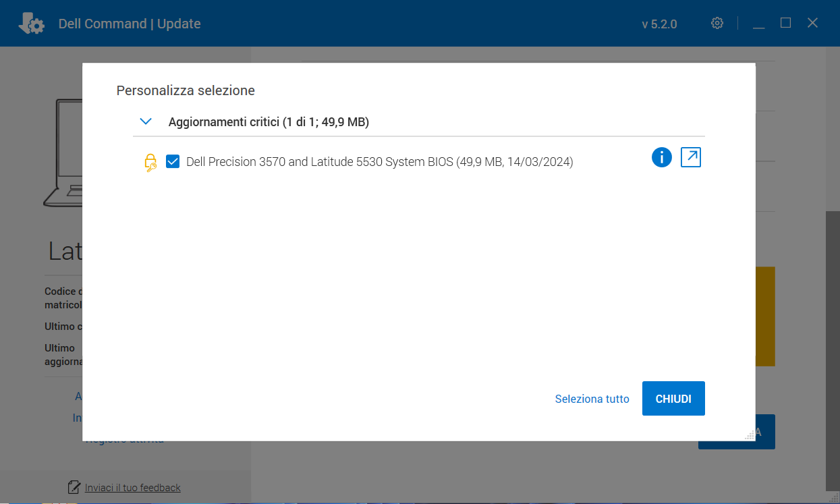Open settings via the gear icon

tap(717, 23)
